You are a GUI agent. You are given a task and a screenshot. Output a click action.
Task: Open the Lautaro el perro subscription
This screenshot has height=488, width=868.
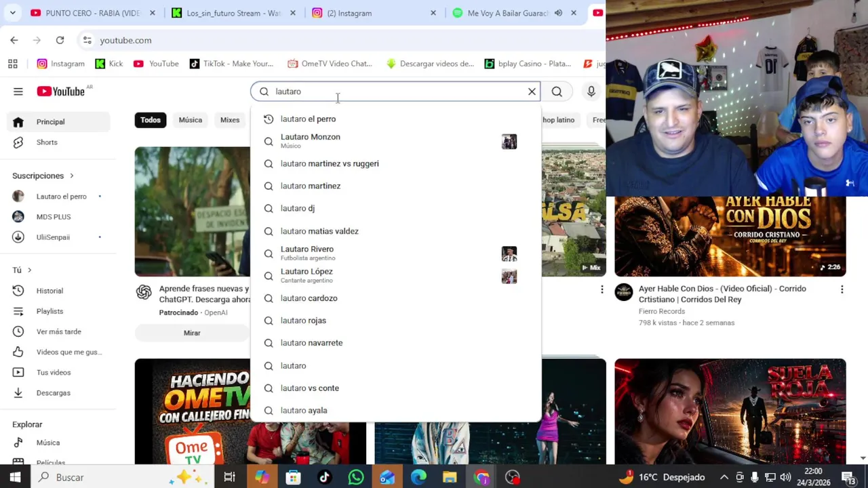click(x=58, y=197)
